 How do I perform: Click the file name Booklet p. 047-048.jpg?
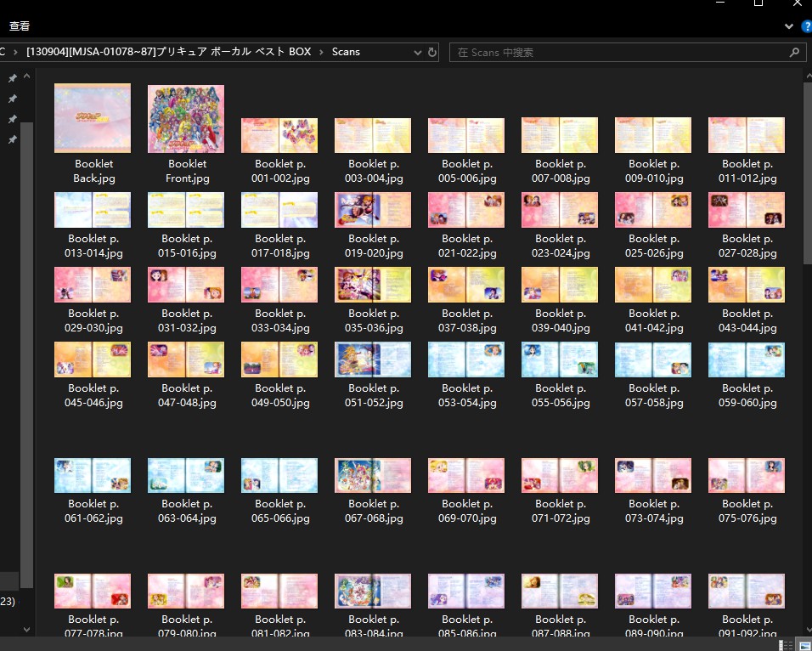(x=187, y=395)
